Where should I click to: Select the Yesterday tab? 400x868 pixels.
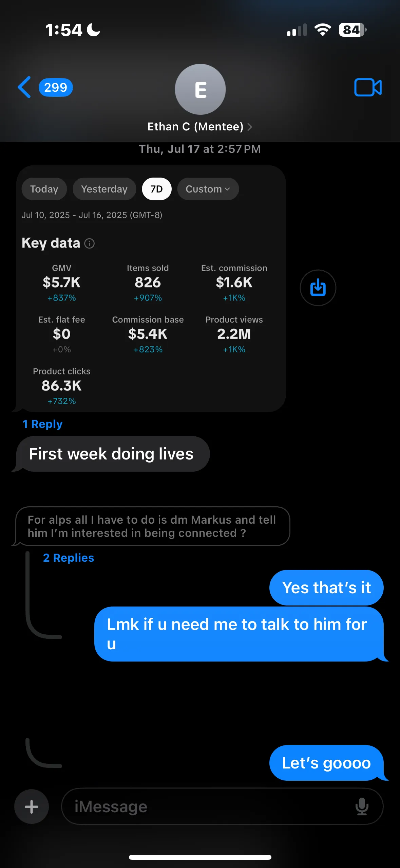(x=104, y=189)
